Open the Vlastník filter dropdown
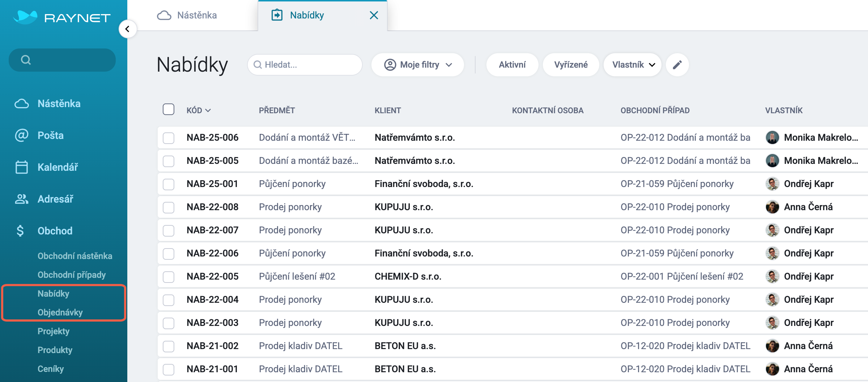The width and height of the screenshot is (868, 382). [633, 65]
